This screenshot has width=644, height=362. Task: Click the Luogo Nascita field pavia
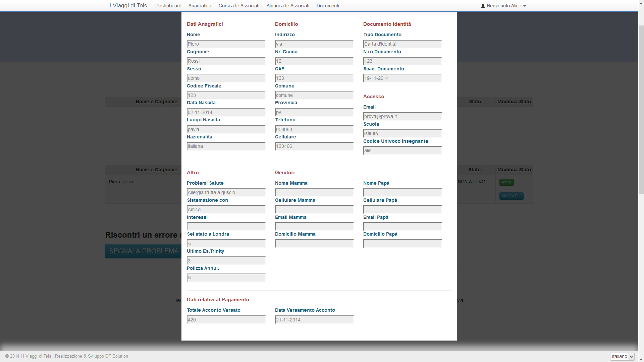pyautogui.click(x=226, y=129)
